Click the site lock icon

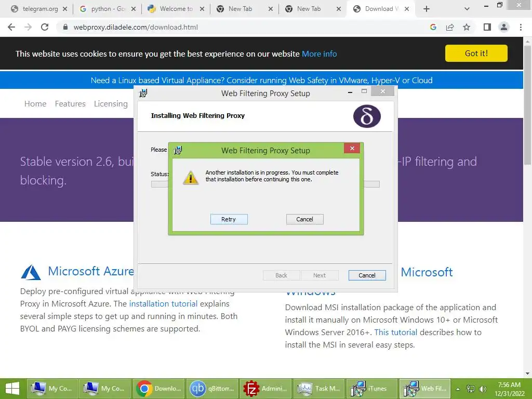pyautogui.click(x=65, y=27)
